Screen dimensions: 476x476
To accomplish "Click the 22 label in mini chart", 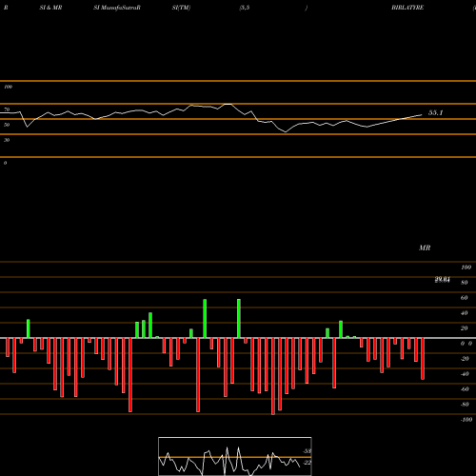I will (307, 463).
